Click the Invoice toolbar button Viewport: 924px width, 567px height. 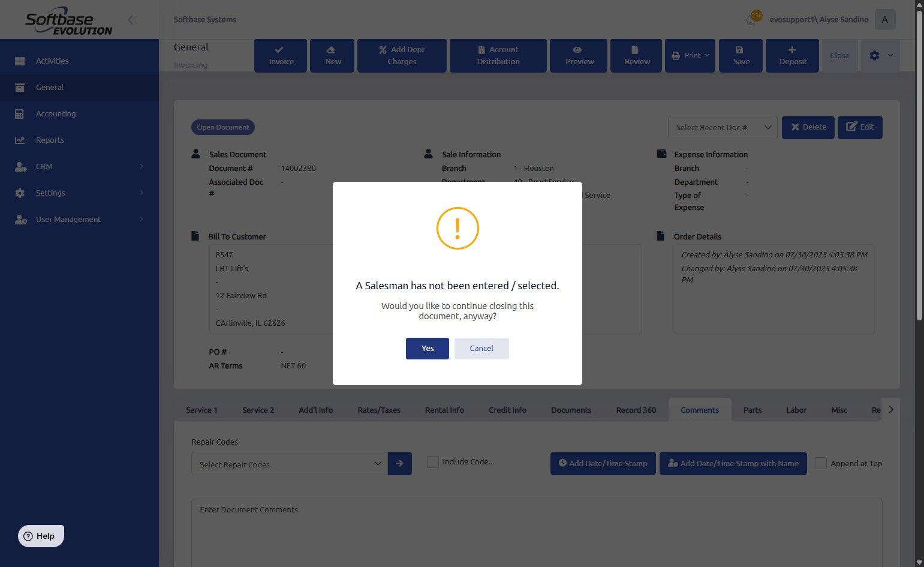[281, 56]
